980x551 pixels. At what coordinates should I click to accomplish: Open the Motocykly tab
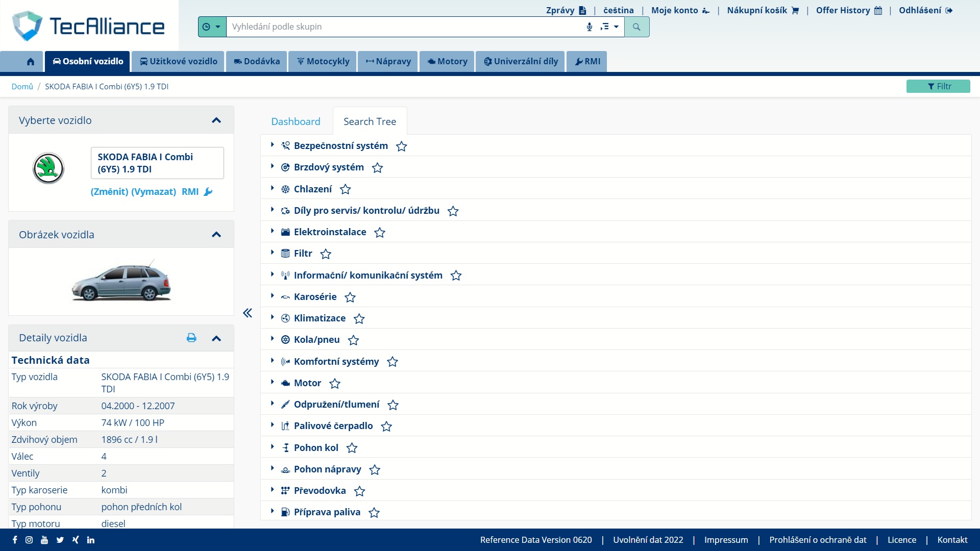323,61
